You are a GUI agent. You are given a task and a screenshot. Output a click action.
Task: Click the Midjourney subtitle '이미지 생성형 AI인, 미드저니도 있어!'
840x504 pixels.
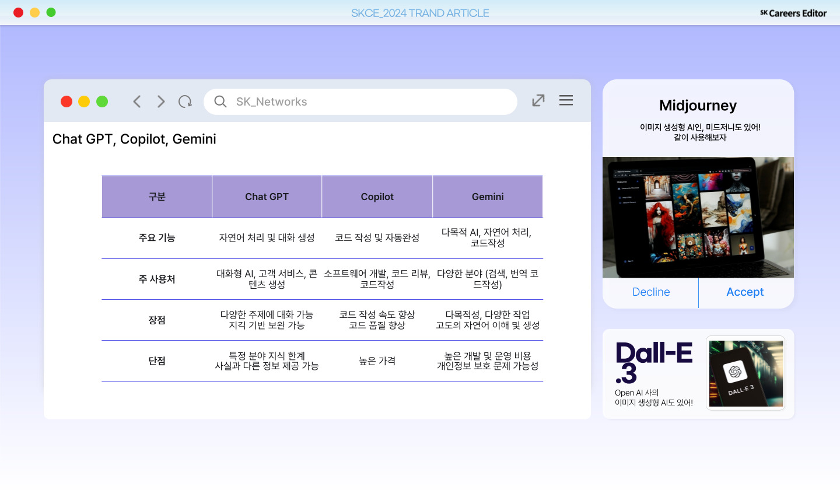click(x=700, y=127)
